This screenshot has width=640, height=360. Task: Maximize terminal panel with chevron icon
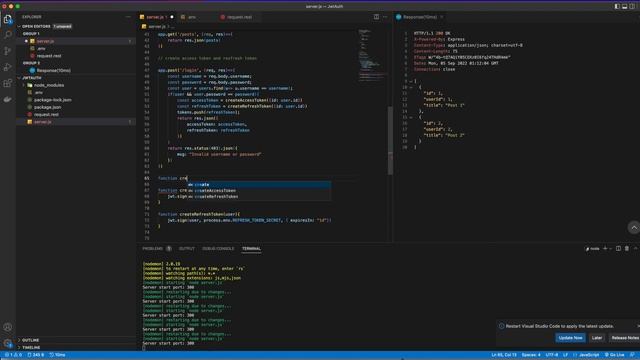click(636, 248)
